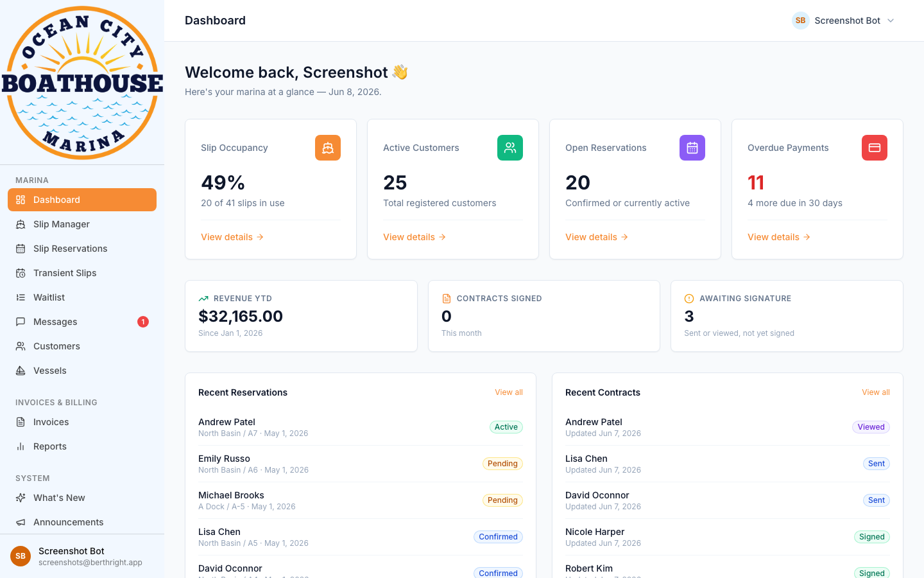924x578 pixels.
Task: View all Recent Reservations
Action: click(x=509, y=392)
